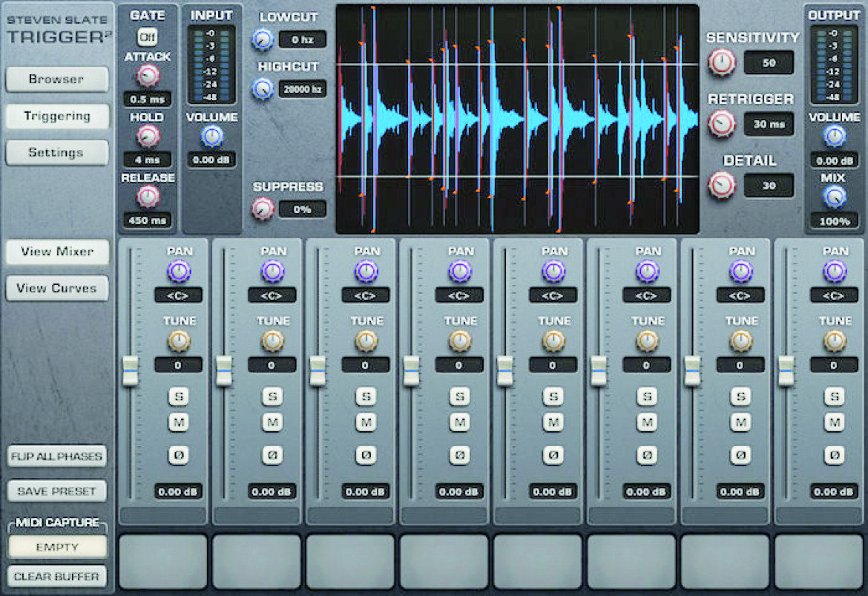Mute channel 2 with M button
The height and width of the screenshot is (596, 868).
pyautogui.click(x=272, y=422)
